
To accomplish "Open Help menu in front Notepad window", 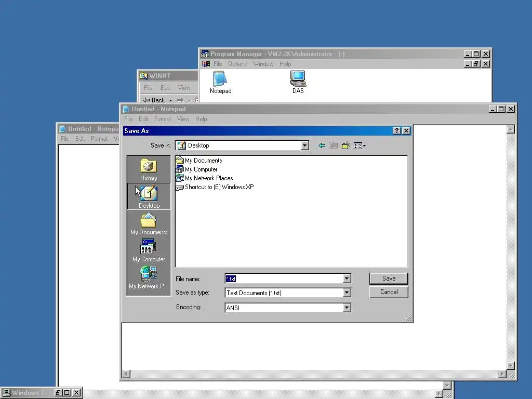I will tap(201, 119).
